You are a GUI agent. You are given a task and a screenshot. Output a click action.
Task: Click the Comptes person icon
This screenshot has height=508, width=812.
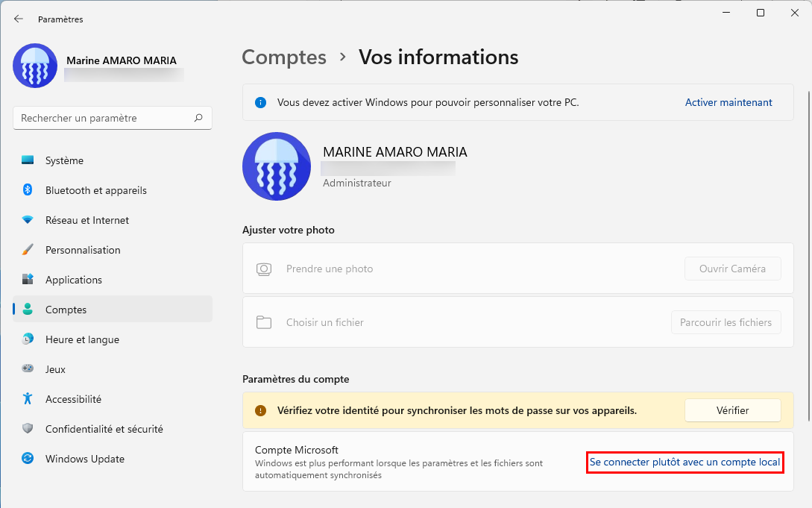coord(28,309)
